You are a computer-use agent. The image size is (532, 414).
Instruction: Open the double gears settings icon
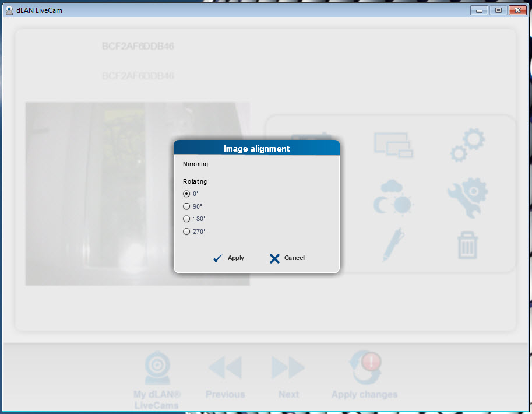click(x=468, y=145)
